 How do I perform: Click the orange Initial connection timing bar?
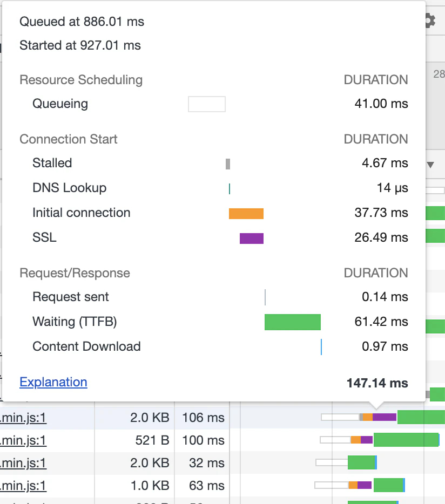(246, 214)
